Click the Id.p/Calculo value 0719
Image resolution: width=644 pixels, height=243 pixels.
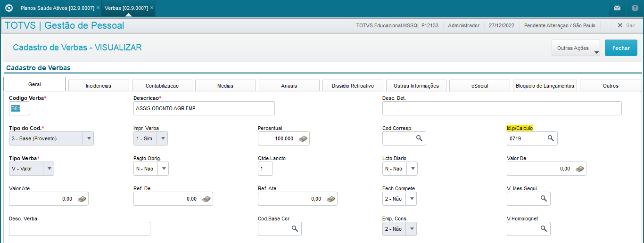point(515,138)
